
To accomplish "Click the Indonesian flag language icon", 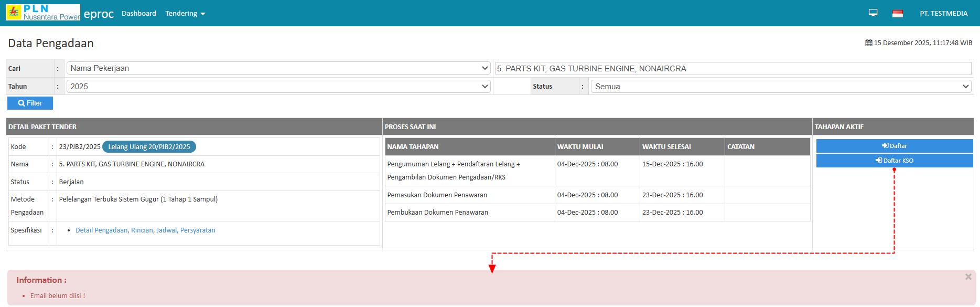I will click(x=897, y=14).
